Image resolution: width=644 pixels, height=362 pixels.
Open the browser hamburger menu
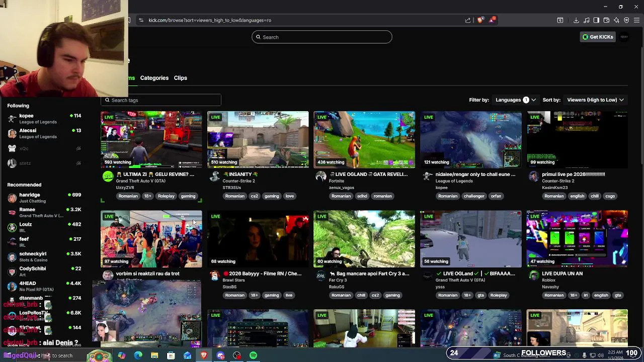[636, 20]
